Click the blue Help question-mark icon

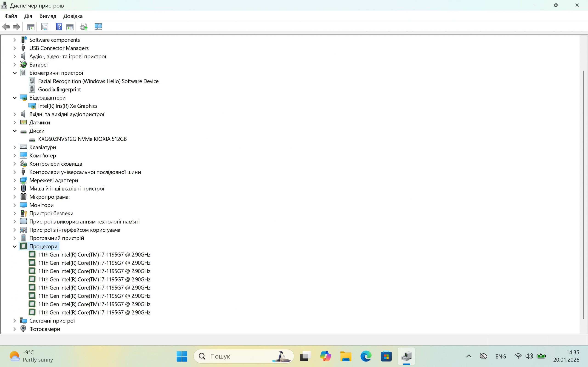click(x=59, y=27)
